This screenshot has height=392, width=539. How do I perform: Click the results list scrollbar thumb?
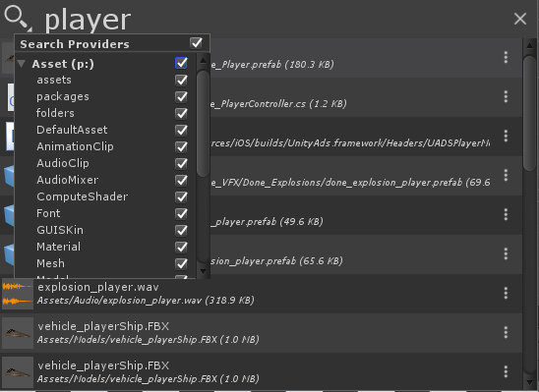click(530, 113)
